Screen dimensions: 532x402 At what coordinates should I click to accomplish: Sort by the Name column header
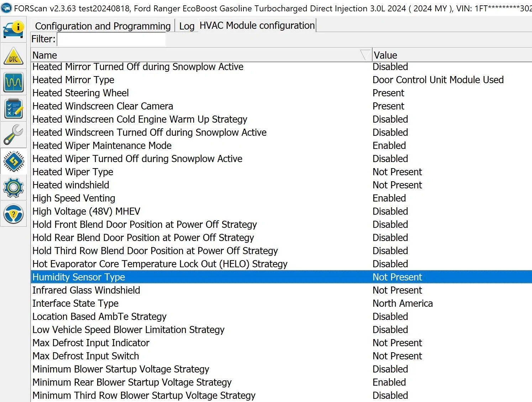pyautogui.click(x=201, y=55)
